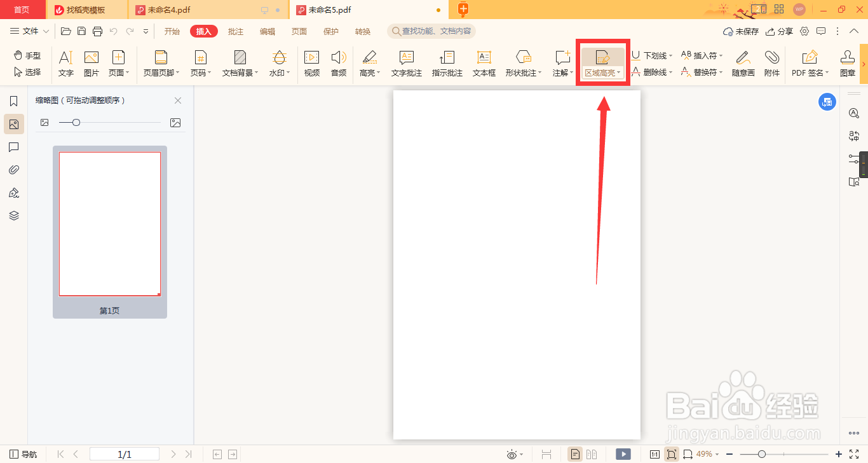Add a 视频 video to the page
Screen dimensions: 868x463
click(x=311, y=64)
